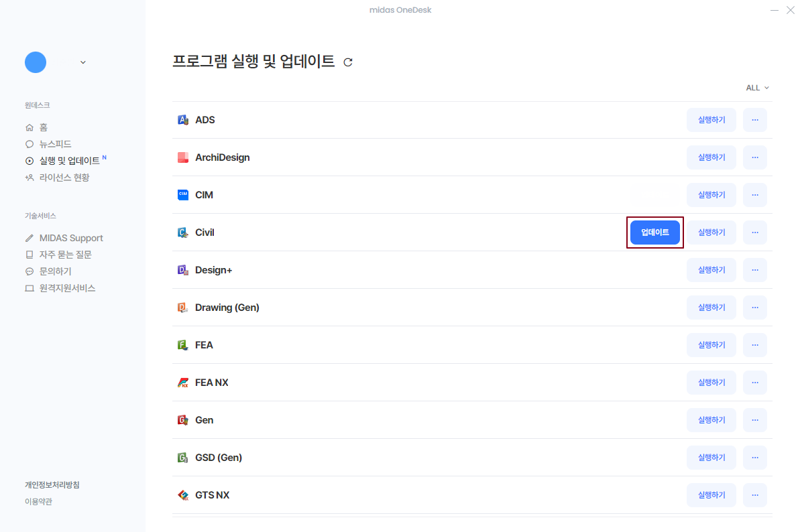
Task: Open more options for FEA
Action: [x=755, y=345]
